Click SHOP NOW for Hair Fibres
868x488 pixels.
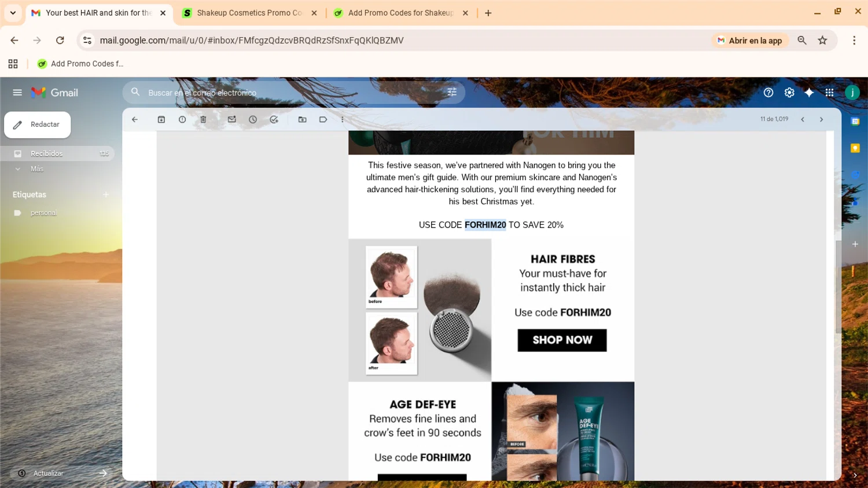pyautogui.click(x=562, y=340)
